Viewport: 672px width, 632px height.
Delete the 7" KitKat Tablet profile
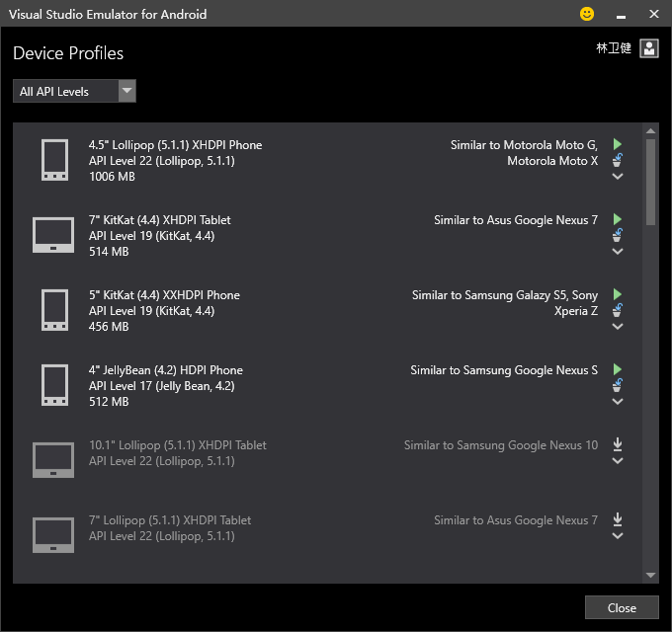pyautogui.click(x=617, y=235)
